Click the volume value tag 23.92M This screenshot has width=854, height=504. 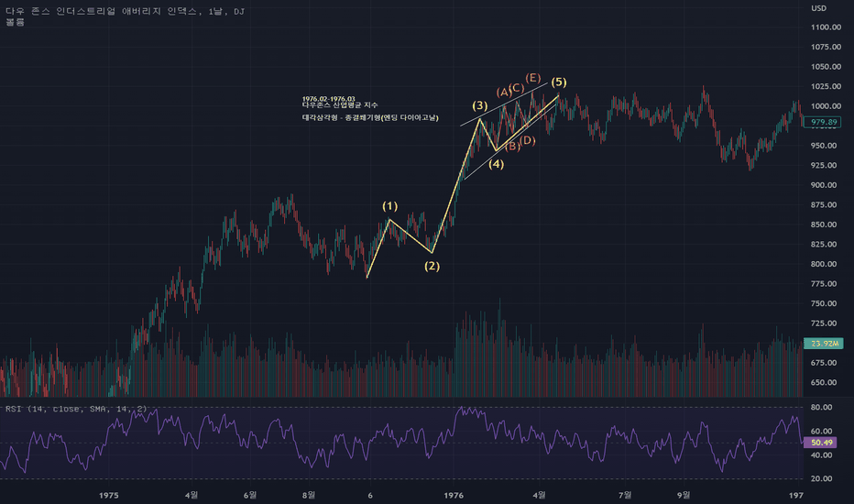click(x=824, y=344)
